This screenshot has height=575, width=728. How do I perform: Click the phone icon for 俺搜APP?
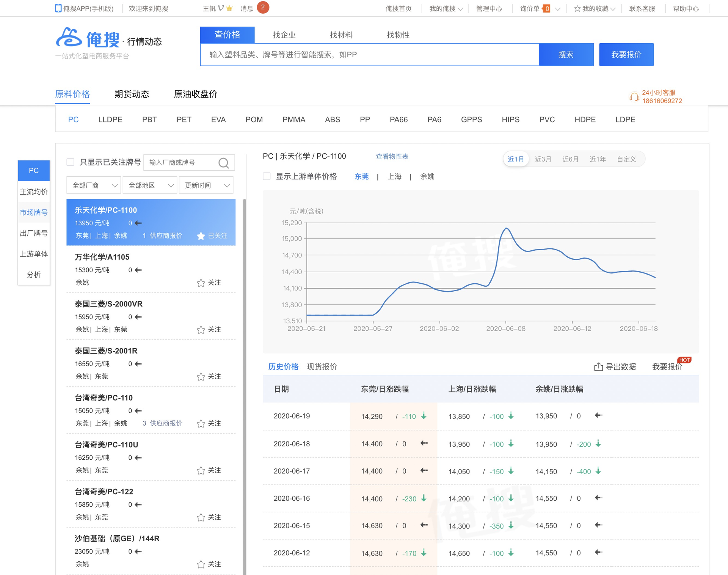coord(58,8)
